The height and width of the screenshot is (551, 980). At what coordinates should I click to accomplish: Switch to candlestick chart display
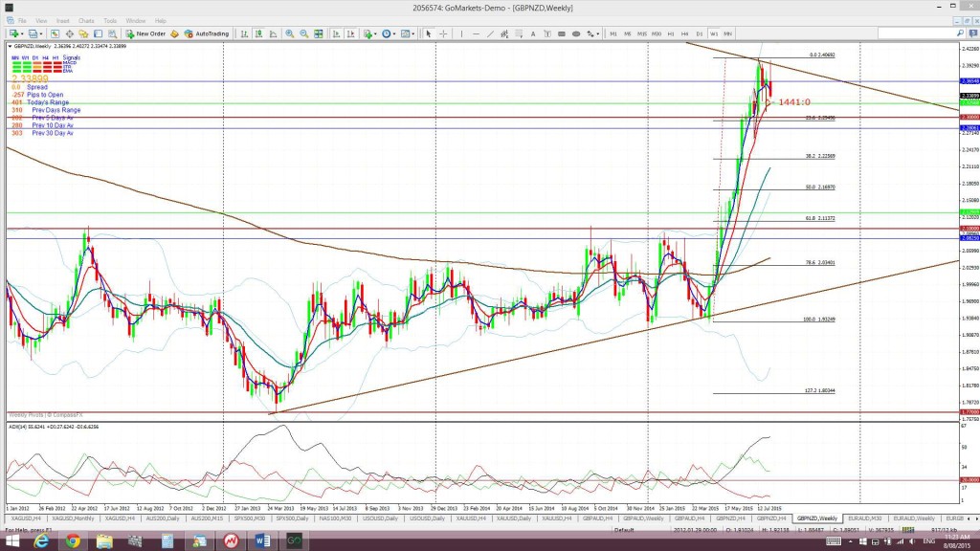pos(258,33)
